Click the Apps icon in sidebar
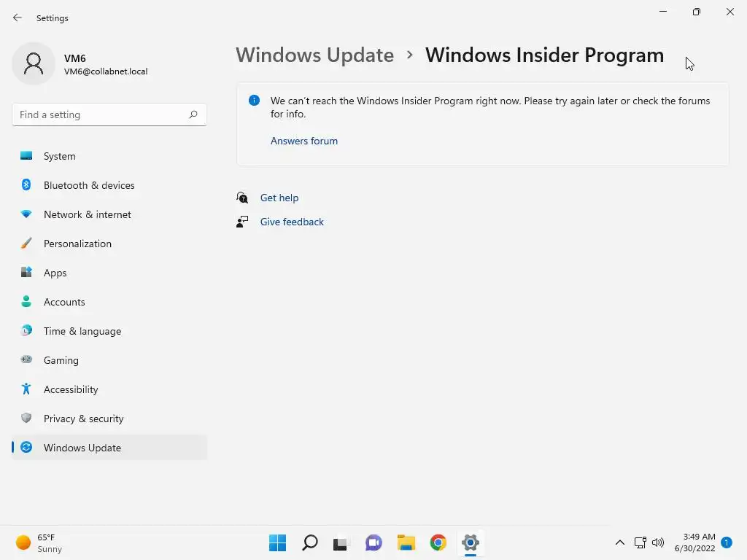This screenshot has height=560, width=747. (26, 273)
